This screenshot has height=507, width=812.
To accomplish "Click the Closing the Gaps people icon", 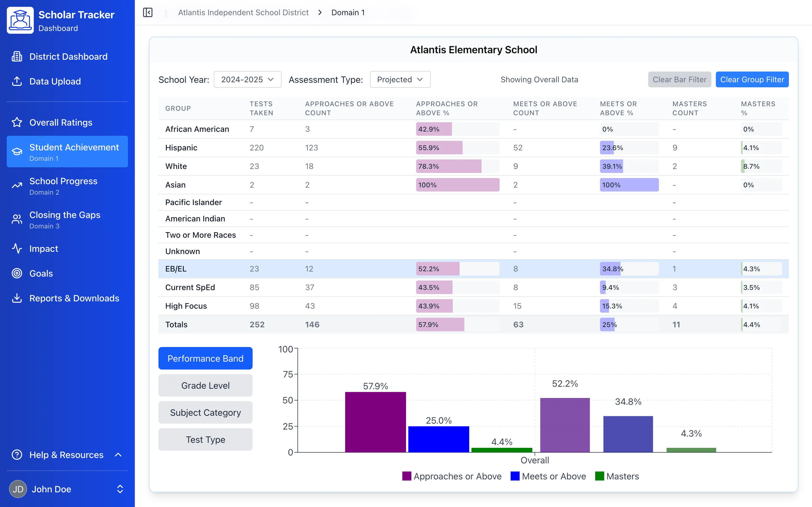I will pyautogui.click(x=17, y=219).
